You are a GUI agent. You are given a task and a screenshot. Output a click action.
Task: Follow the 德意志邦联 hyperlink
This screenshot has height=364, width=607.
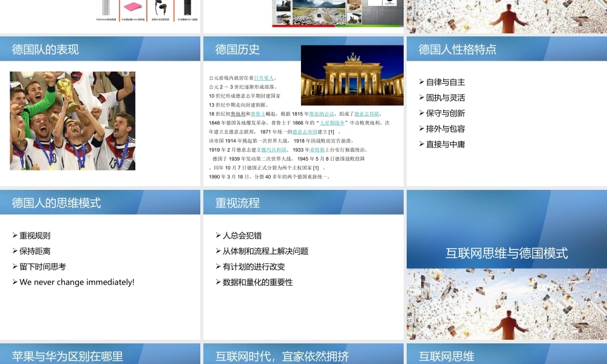pyautogui.click(x=367, y=114)
